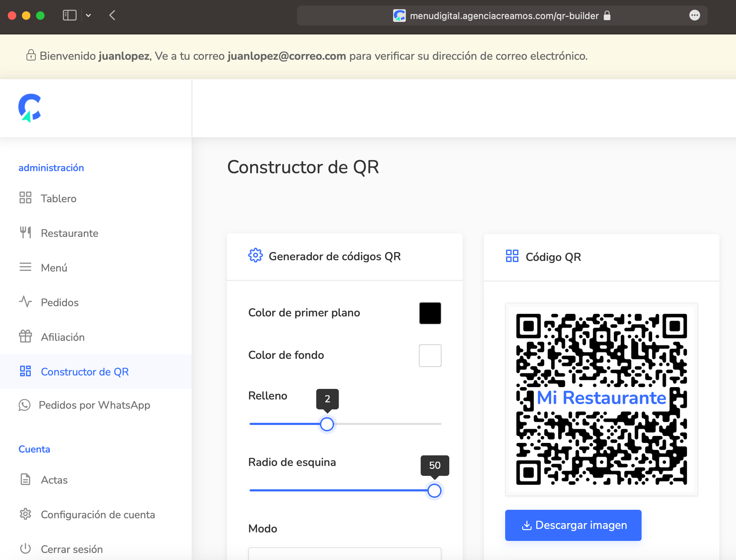
Task: Click the gear icon beside Generador de códigos QR
Action: click(x=255, y=255)
